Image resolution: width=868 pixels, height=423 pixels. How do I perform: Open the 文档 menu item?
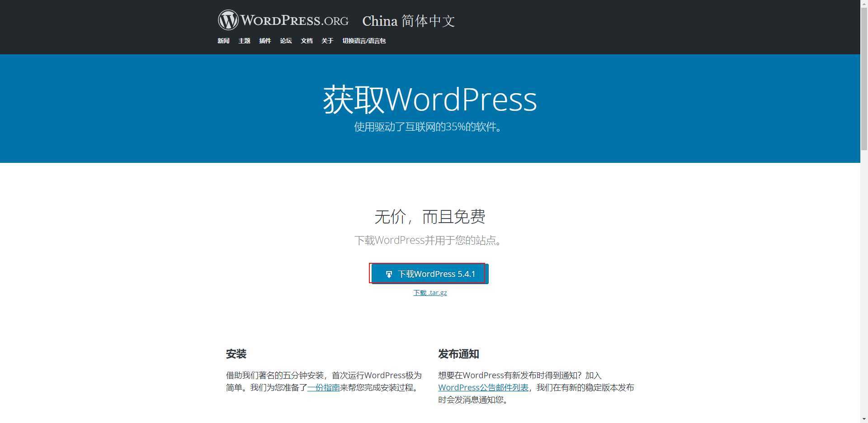pos(307,41)
